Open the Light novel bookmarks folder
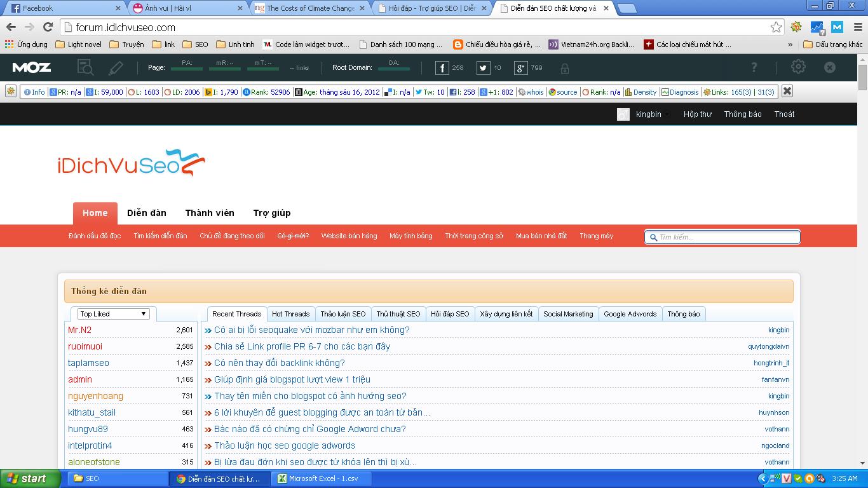 click(79, 44)
